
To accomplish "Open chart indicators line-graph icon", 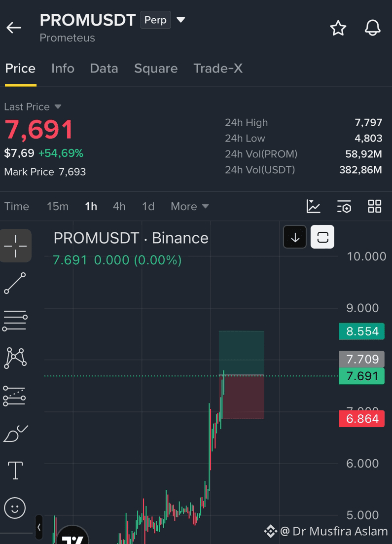I will coord(313,207).
